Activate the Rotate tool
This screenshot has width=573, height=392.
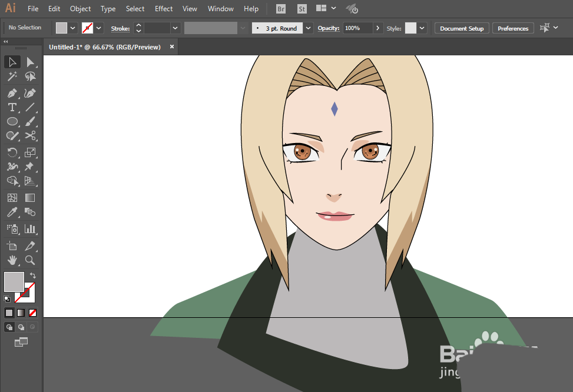coord(12,152)
